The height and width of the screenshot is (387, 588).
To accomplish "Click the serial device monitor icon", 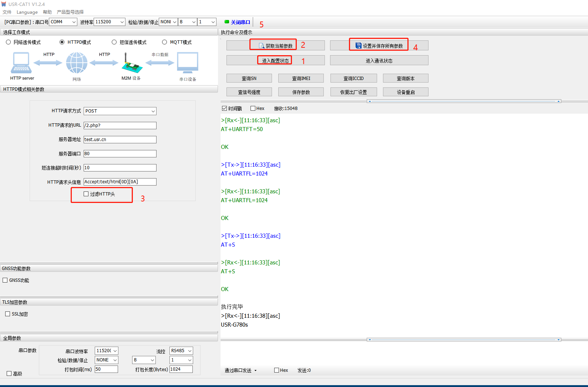I will [x=188, y=63].
